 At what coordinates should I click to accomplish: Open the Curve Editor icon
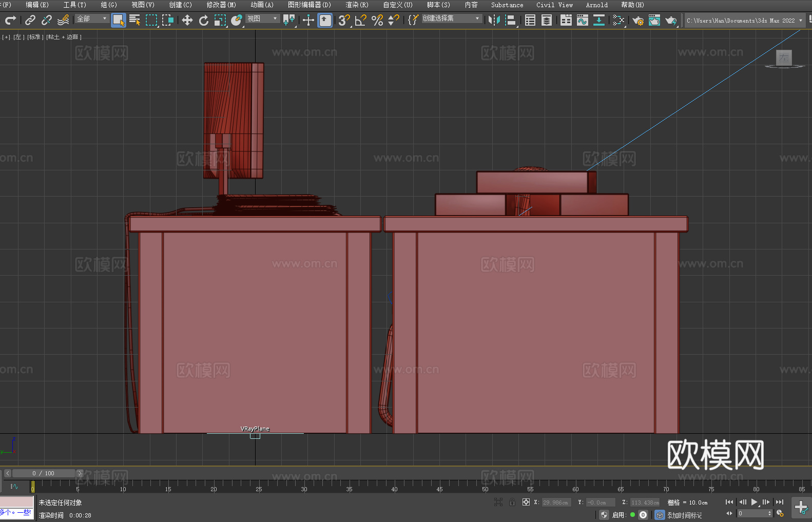tap(583, 20)
